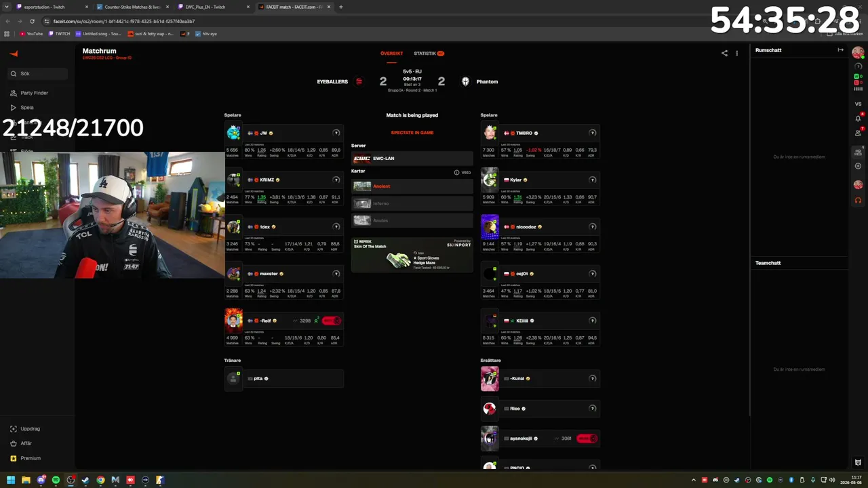Select Spela in the left sidebar
This screenshot has width=868, height=488.
27,107
